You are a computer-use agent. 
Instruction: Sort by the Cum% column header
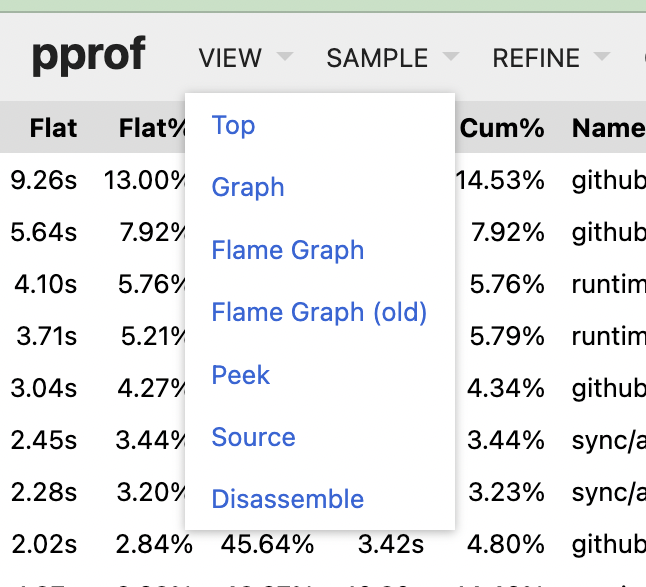click(502, 128)
